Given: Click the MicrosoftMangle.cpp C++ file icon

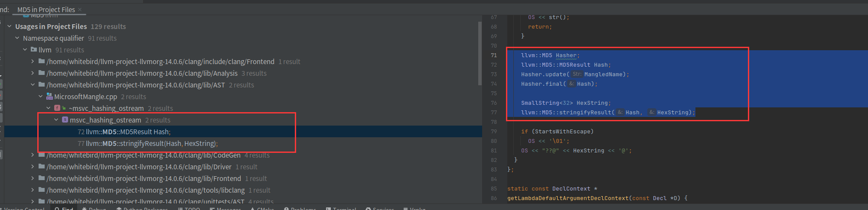Looking at the screenshot, I should [49, 97].
